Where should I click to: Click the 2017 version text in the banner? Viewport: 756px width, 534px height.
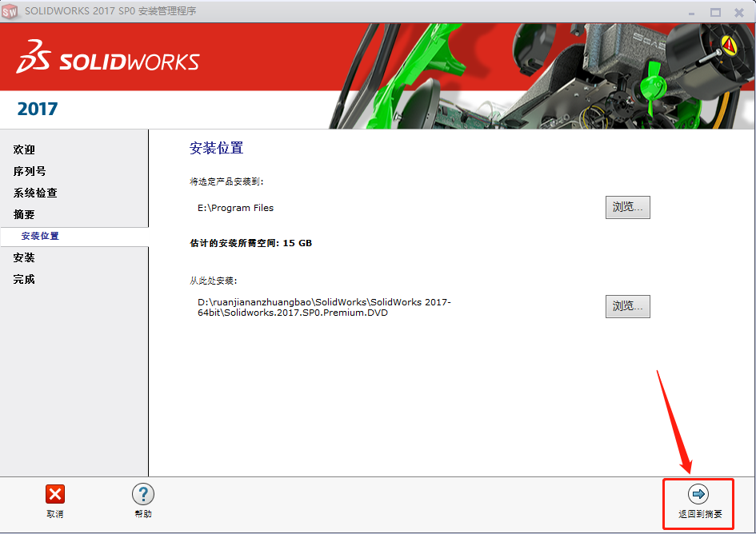[38, 109]
